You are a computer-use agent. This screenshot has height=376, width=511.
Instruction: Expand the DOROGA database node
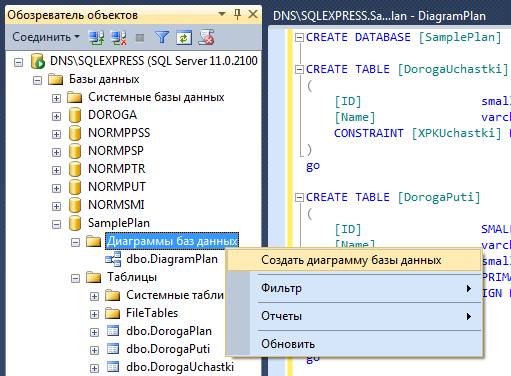click(x=56, y=116)
